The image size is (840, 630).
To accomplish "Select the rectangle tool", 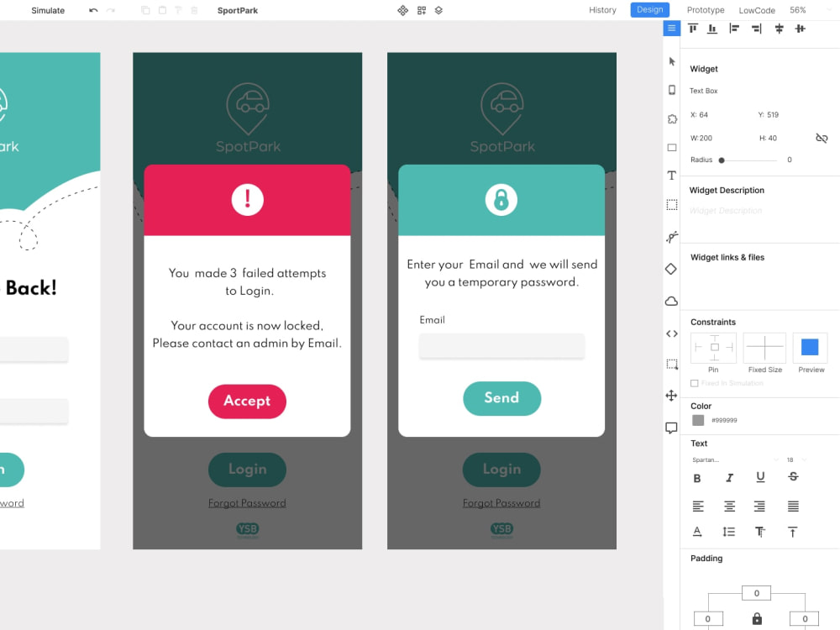I will pyautogui.click(x=672, y=147).
